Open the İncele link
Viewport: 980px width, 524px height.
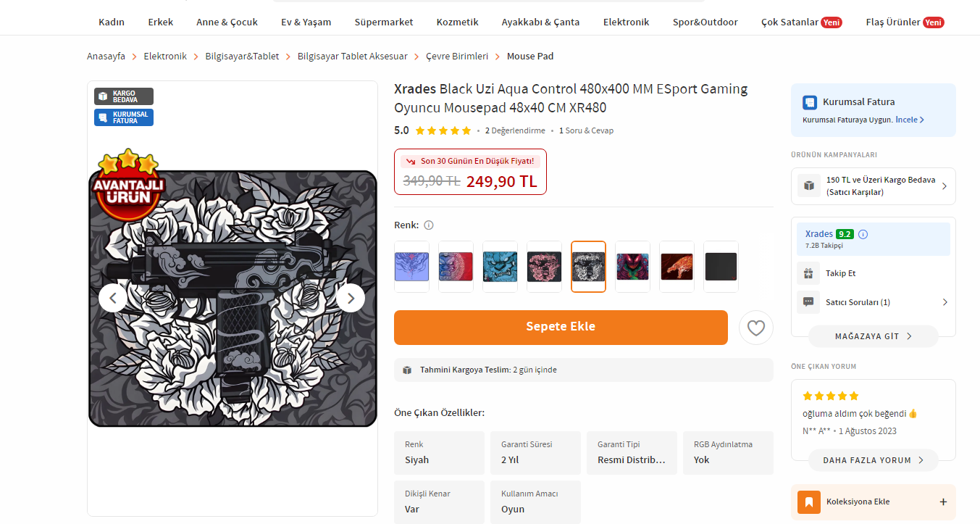pos(909,120)
